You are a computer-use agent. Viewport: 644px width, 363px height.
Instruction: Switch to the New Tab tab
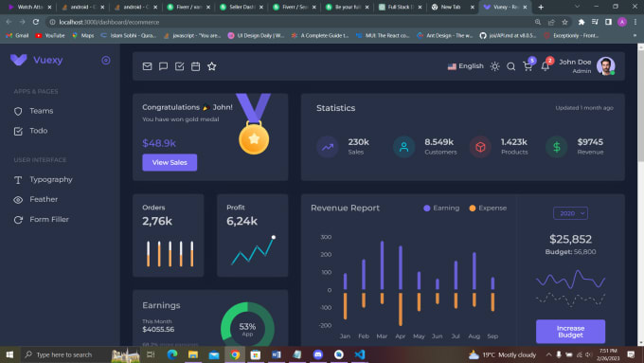[x=452, y=7]
